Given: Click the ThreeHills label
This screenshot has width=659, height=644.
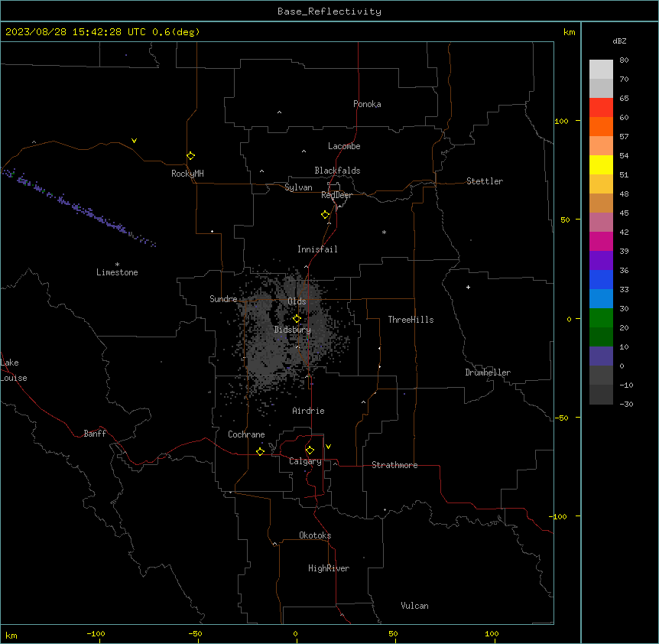Looking at the screenshot, I should [411, 320].
